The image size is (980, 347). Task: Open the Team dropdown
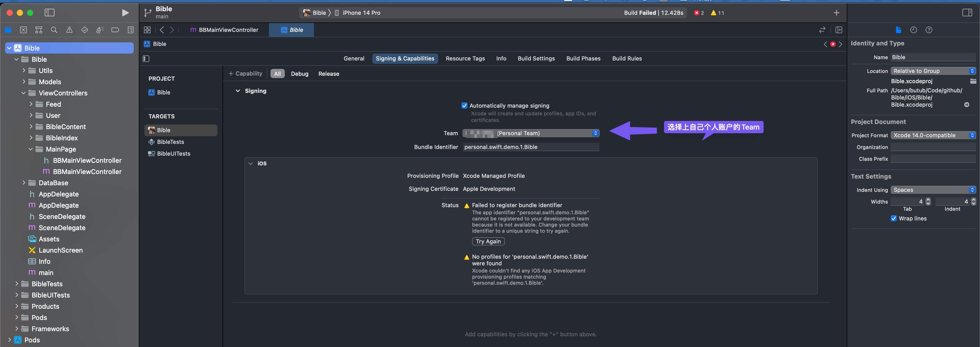[531, 133]
